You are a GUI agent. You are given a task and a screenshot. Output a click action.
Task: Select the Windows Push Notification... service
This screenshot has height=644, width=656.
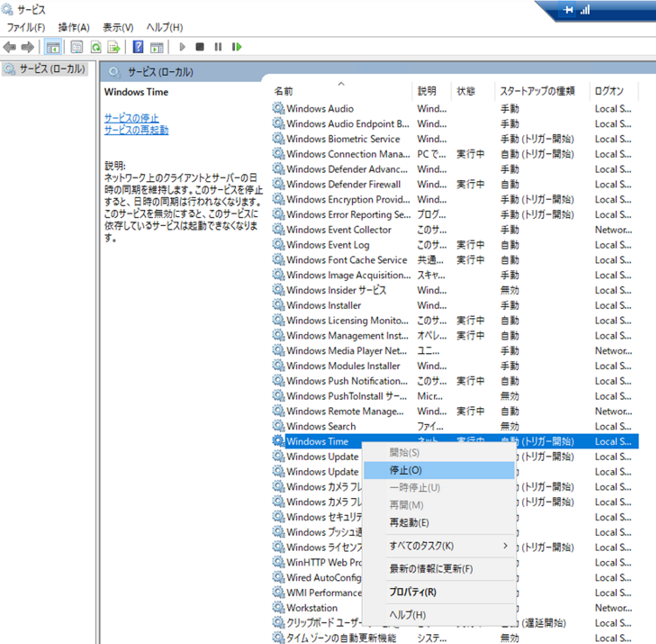(455, 381)
